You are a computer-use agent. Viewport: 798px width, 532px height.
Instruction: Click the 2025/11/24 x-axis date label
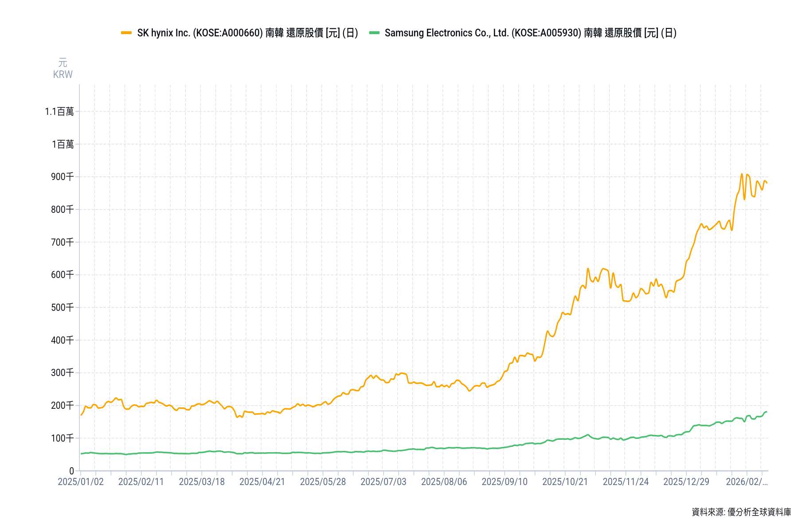coord(626,482)
